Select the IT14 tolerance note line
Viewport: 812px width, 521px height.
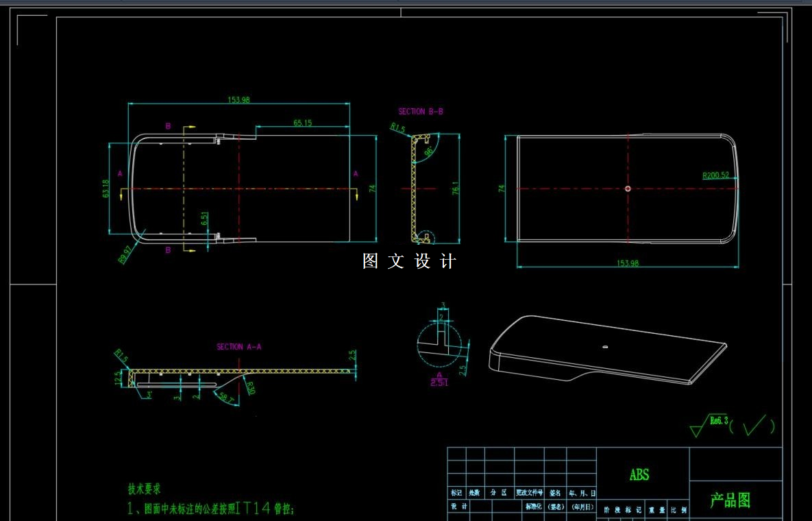pyautogui.click(x=211, y=508)
